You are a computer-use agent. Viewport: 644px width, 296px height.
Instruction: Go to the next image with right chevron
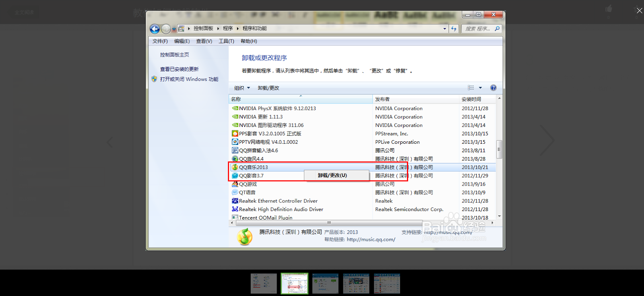547,140
